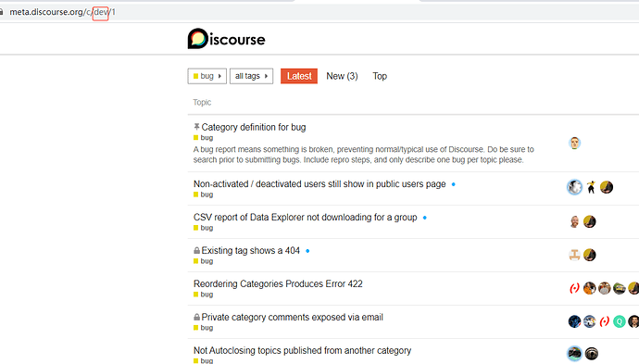Click blue new-post dot after Existing tag title
The image size is (639, 364).
coord(307,251)
